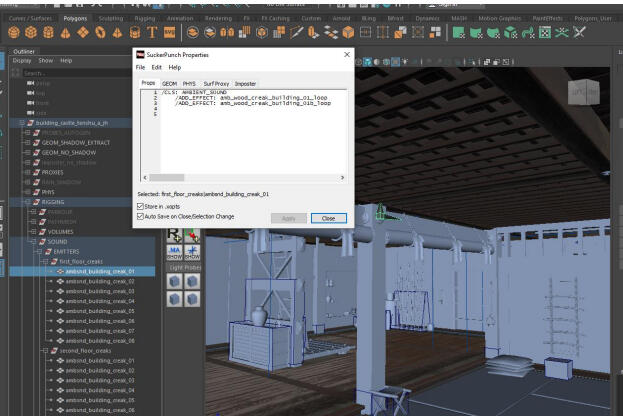The width and height of the screenshot is (623, 416).
Task: Collapse the SOUND node in Outliner
Action: [35, 241]
